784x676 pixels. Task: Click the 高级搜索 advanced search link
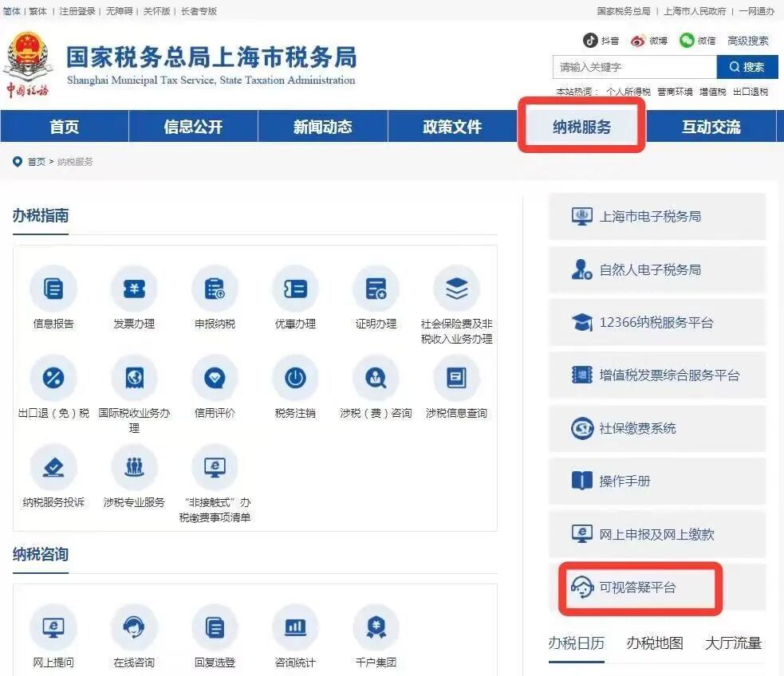pos(747,41)
